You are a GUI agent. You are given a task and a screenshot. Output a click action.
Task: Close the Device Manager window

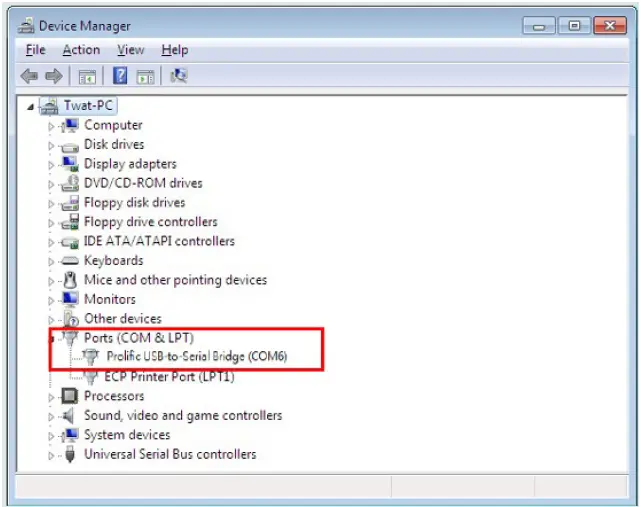point(610,26)
